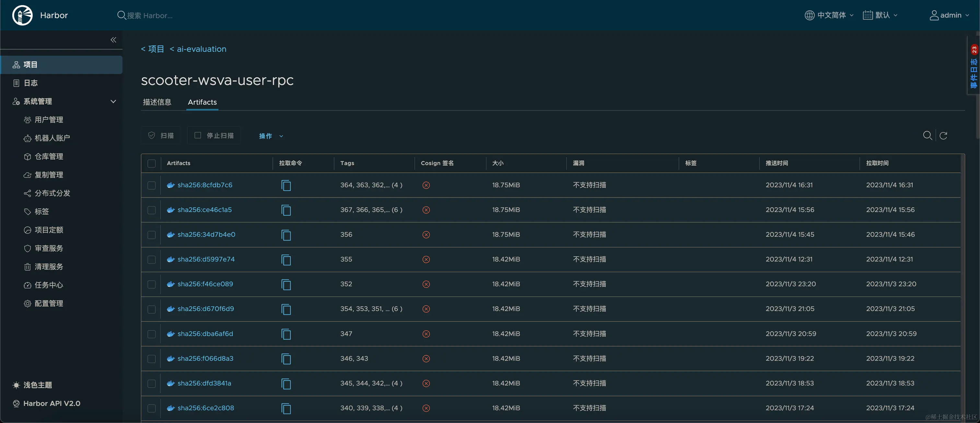980x423 pixels.
Task: Open the artifact filter search icon
Action: tap(927, 135)
